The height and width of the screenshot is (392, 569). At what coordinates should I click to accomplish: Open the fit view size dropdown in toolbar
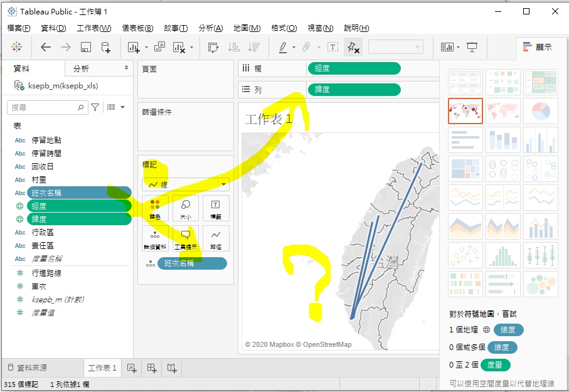[396, 47]
